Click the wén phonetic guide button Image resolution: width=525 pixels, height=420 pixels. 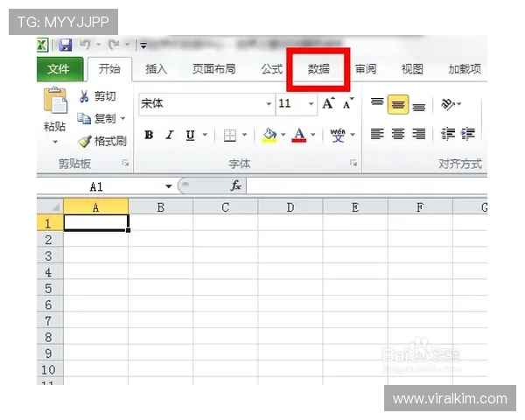tap(338, 135)
